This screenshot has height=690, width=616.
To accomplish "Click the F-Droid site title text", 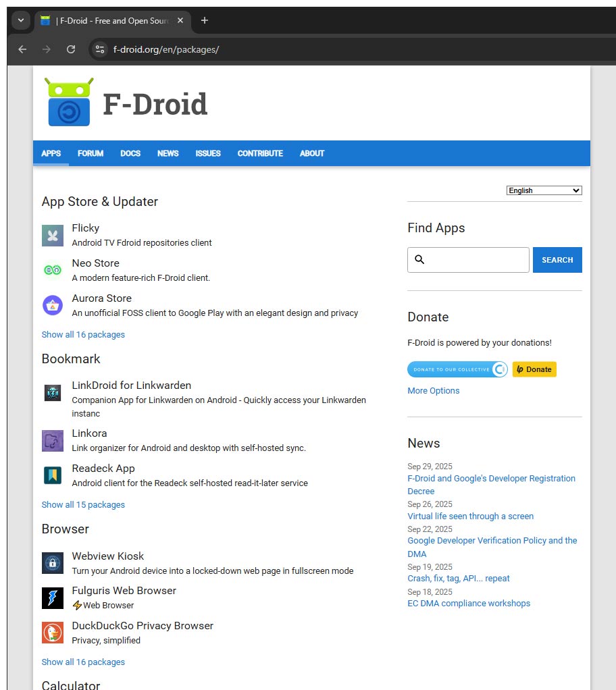I will (155, 104).
